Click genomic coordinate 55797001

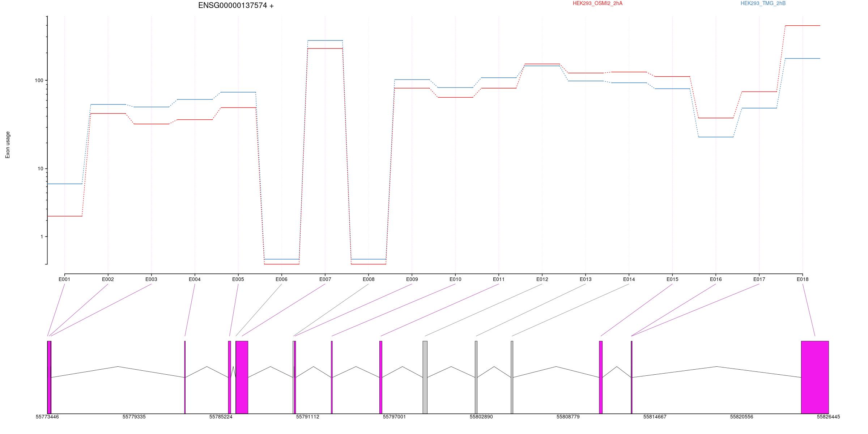[x=395, y=417]
